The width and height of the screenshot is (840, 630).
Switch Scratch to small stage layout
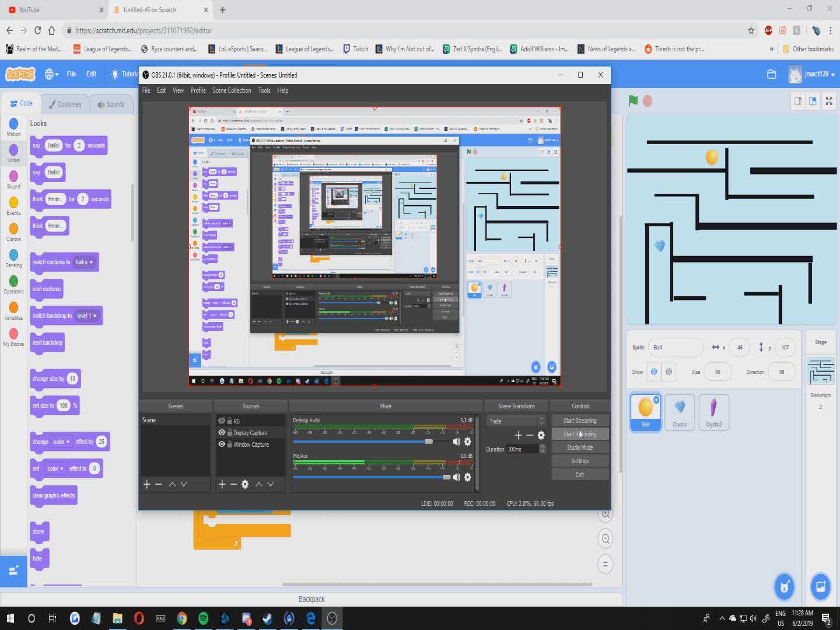coord(798,101)
